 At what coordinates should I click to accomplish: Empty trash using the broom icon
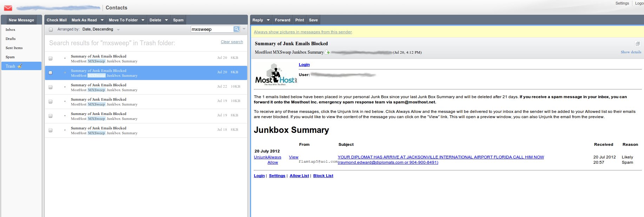[x=20, y=66]
